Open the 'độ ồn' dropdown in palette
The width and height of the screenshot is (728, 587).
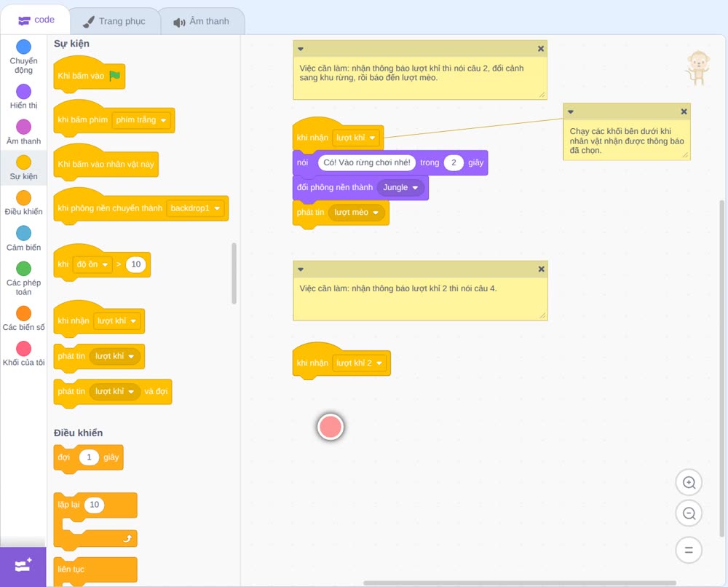point(92,264)
